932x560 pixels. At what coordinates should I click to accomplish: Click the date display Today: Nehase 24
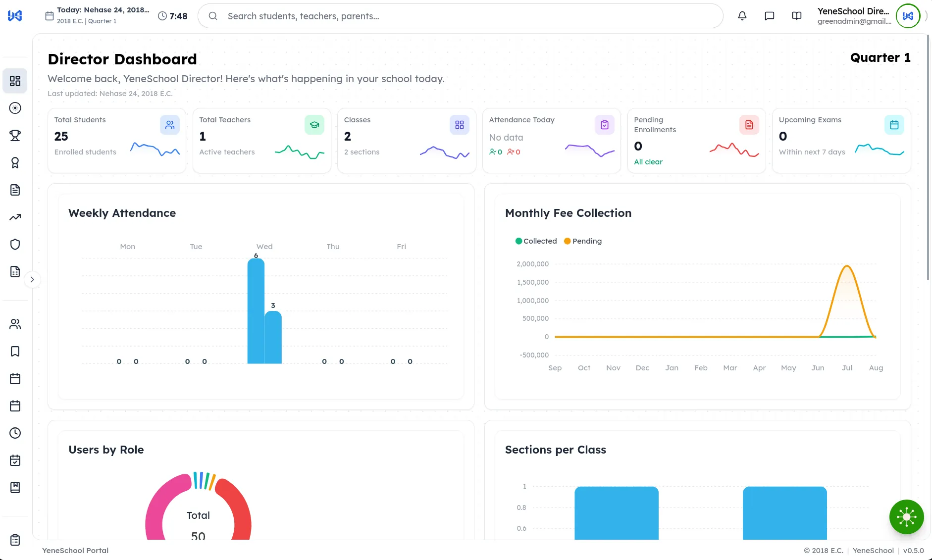pos(103,10)
